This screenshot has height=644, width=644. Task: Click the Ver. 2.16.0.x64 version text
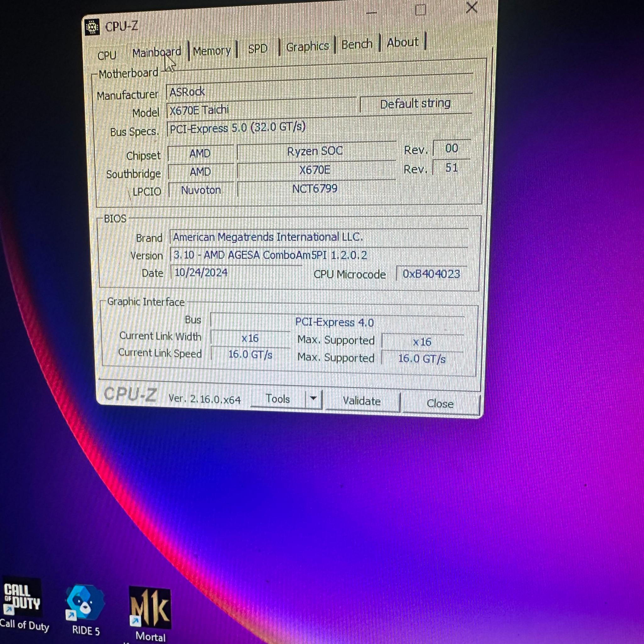click(x=205, y=399)
